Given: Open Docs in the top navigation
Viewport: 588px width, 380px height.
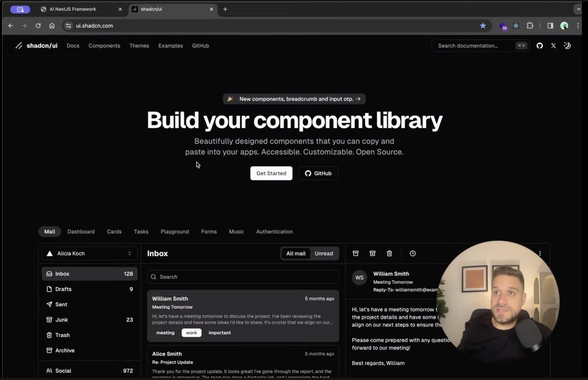Looking at the screenshot, I should click(x=73, y=46).
